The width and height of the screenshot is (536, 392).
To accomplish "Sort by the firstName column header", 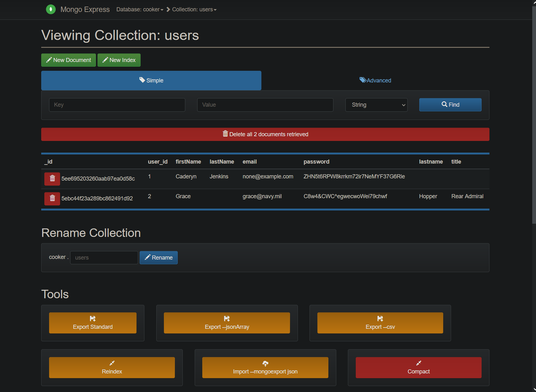I will click(188, 162).
